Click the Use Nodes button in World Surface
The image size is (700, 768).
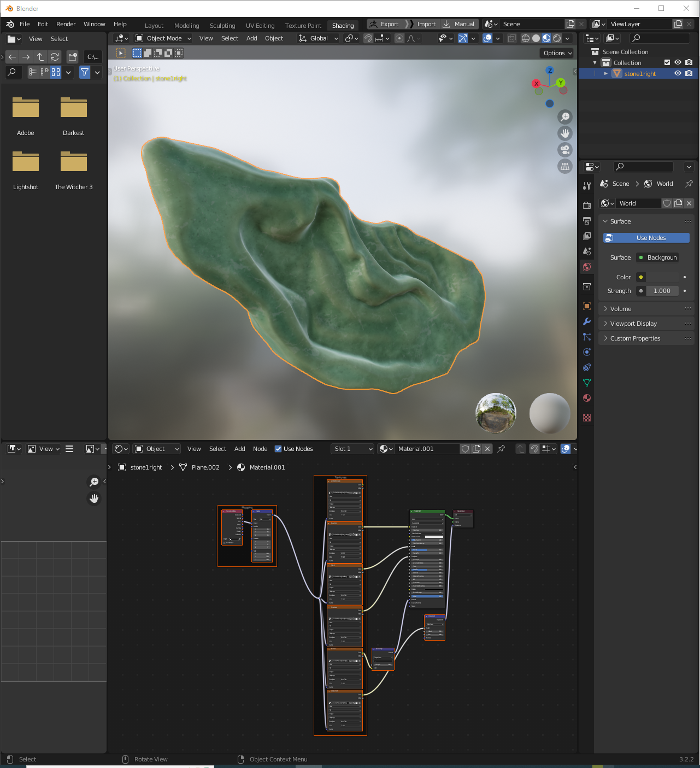click(646, 238)
